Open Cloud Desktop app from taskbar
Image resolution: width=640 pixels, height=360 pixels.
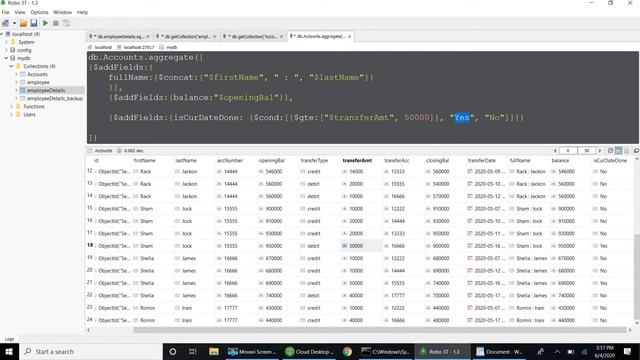click(x=309, y=351)
